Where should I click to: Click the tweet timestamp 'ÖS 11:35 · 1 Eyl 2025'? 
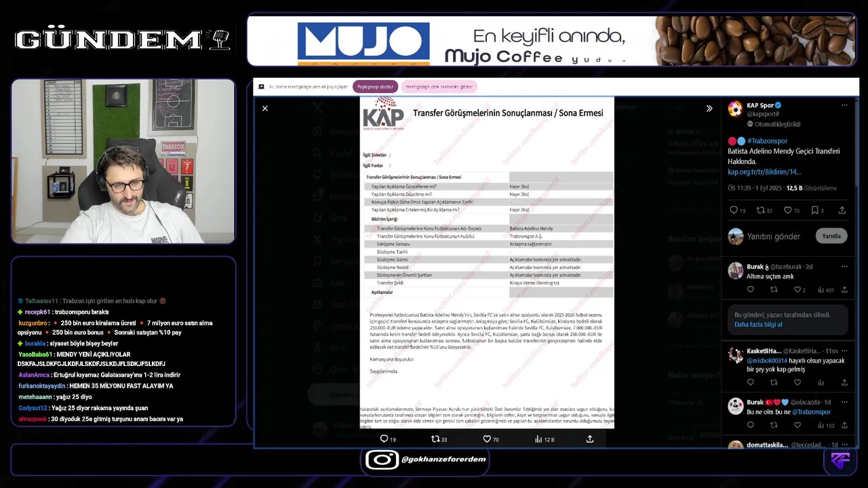[x=755, y=188]
